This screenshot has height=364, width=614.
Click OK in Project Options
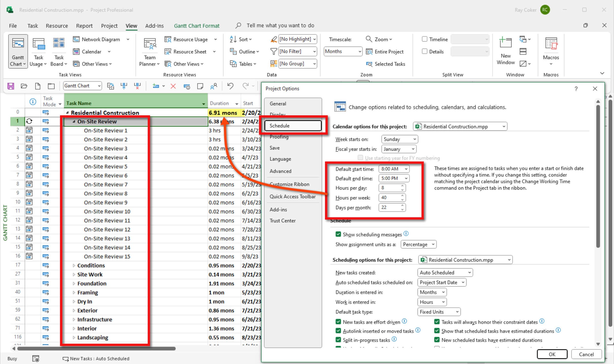pyautogui.click(x=552, y=354)
